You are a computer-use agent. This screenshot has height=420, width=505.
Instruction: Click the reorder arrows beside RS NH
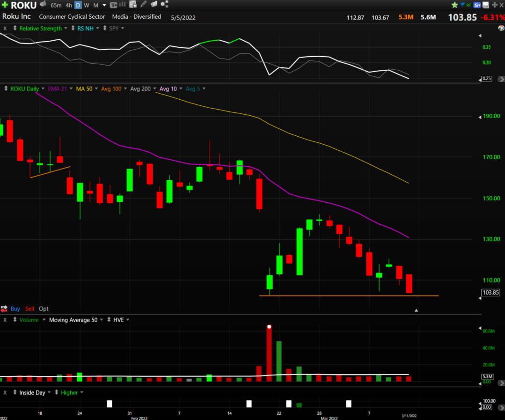pyautogui.click(x=73, y=28)
